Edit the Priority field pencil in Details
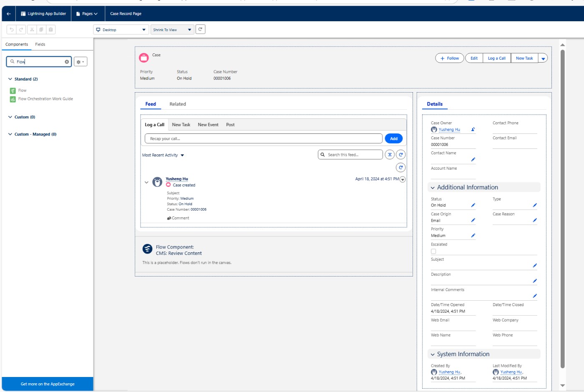584x392 pixels. coord(473,236)
